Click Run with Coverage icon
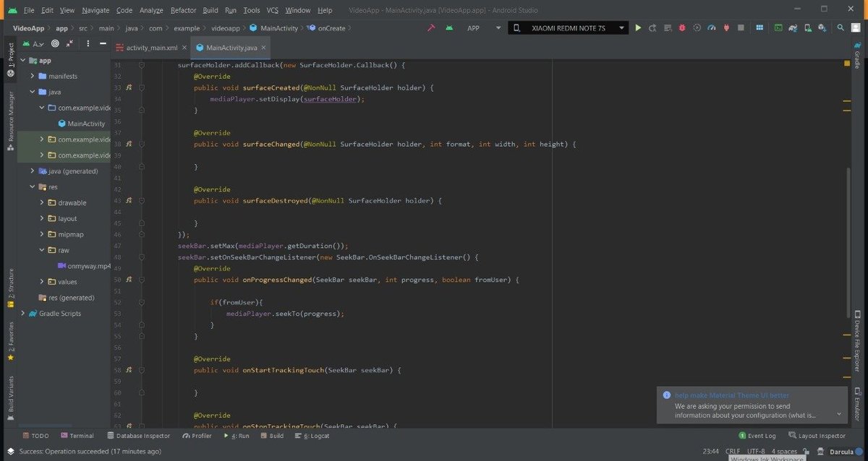868x461 pixels. (697, 28)
